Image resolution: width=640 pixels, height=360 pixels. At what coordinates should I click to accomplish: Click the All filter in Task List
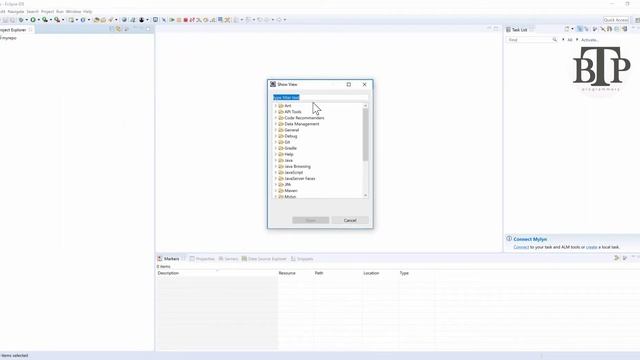[x=570, y=40]
